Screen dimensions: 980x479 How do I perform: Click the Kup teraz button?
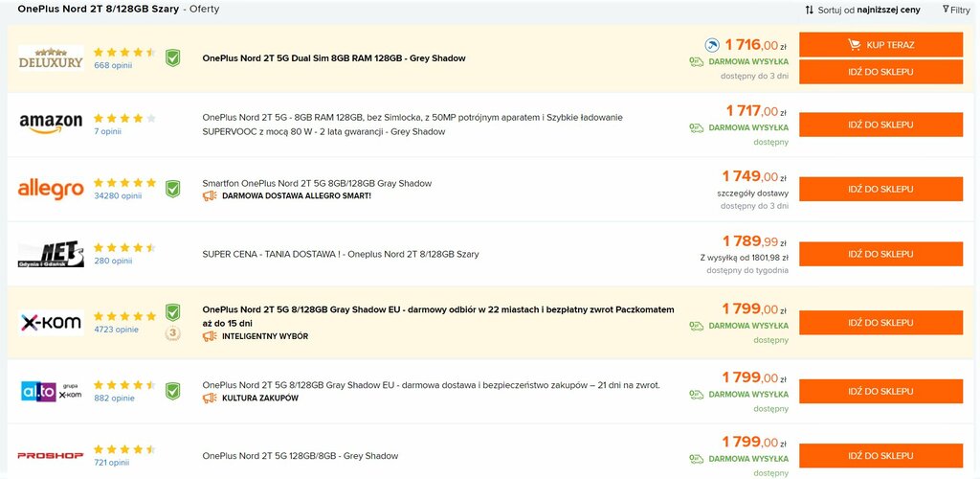click(880, 45)
